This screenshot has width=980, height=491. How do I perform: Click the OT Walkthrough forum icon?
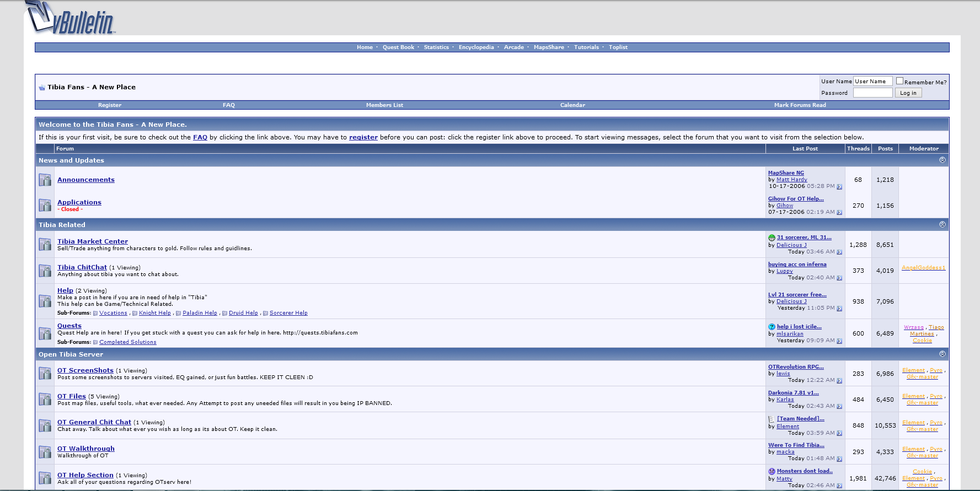(x=45, y=452)
